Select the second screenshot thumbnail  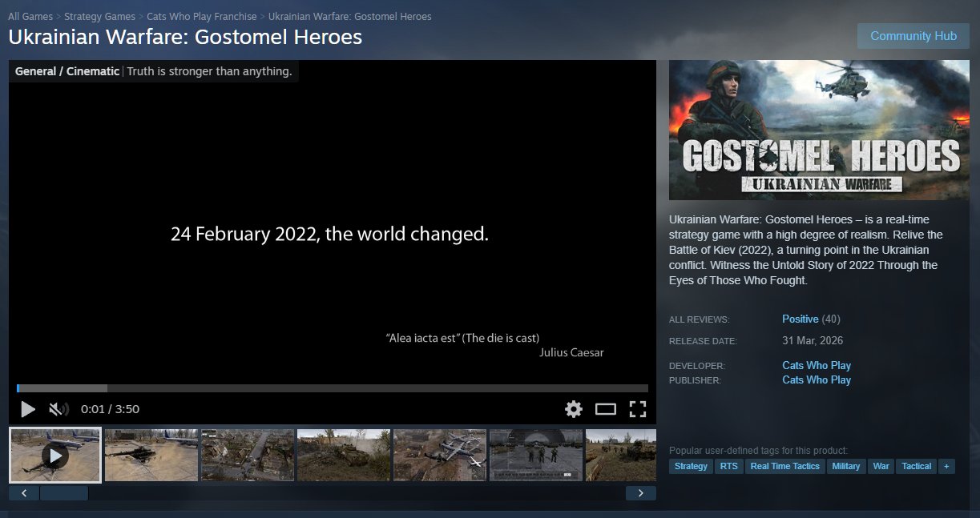tap(151, 456)
